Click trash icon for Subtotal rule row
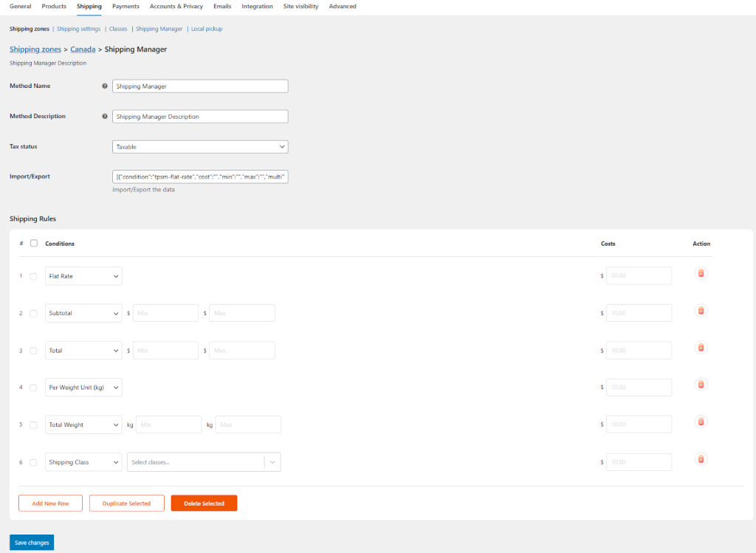Image resolution: width=756 pixels, height=553 pixels. (x=701, y=311)
